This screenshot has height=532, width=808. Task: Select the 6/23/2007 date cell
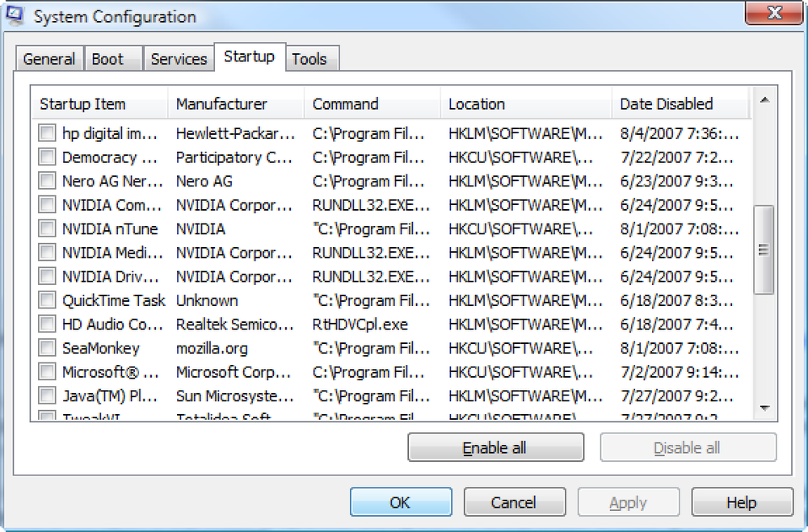click(x=677, y=182)
